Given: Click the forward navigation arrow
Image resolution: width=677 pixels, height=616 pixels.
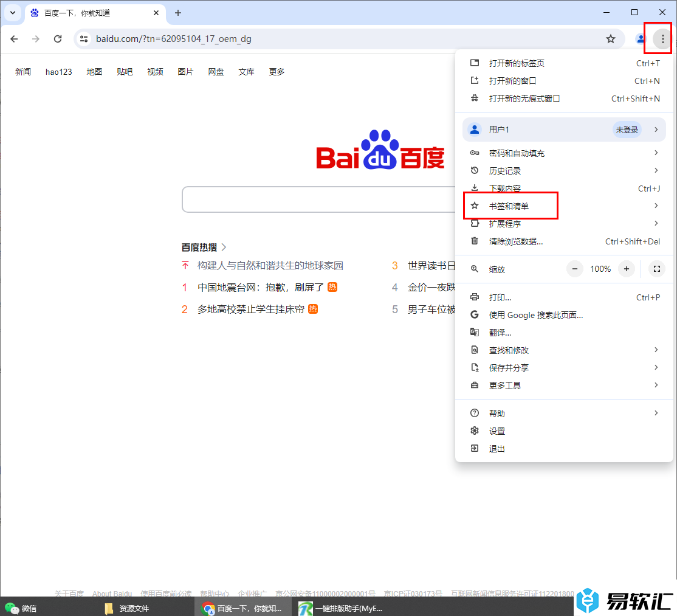Looking at the screenshot, I should tap(36, 39).
